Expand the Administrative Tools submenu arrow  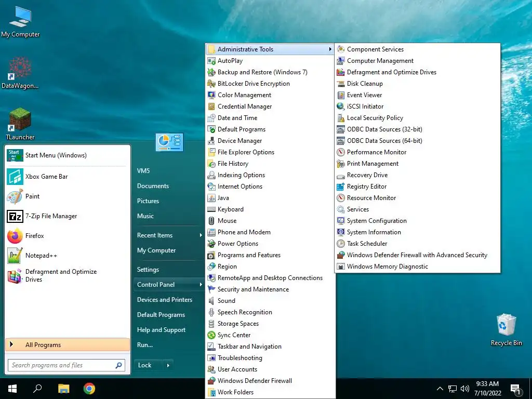pos(330,49)
